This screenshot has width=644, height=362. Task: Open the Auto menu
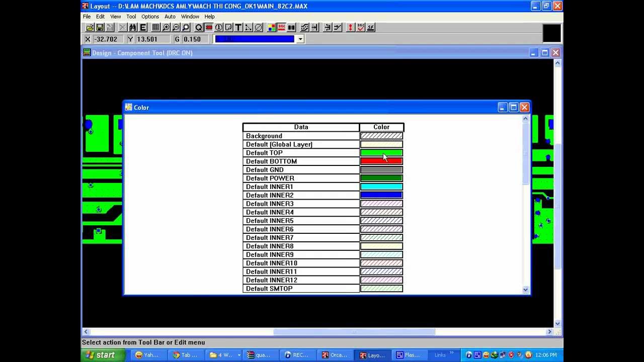pyautogui.click(x=170, y=17)
